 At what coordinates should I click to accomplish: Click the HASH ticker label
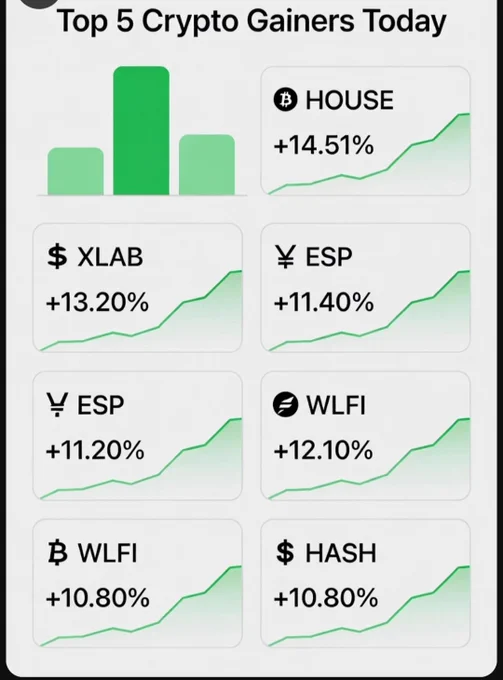pos(341,553)
